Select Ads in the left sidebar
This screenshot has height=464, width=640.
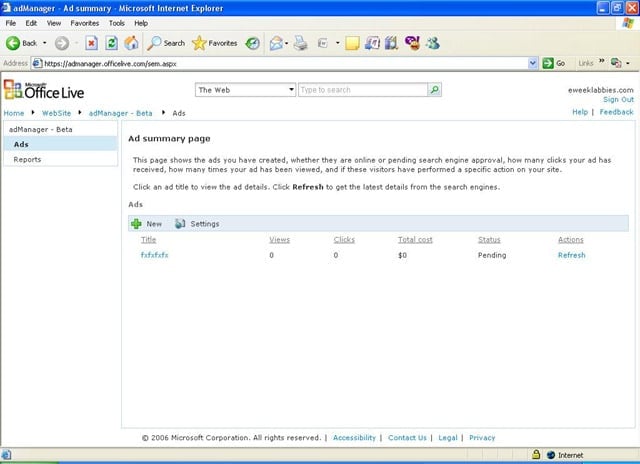point(61,144)
